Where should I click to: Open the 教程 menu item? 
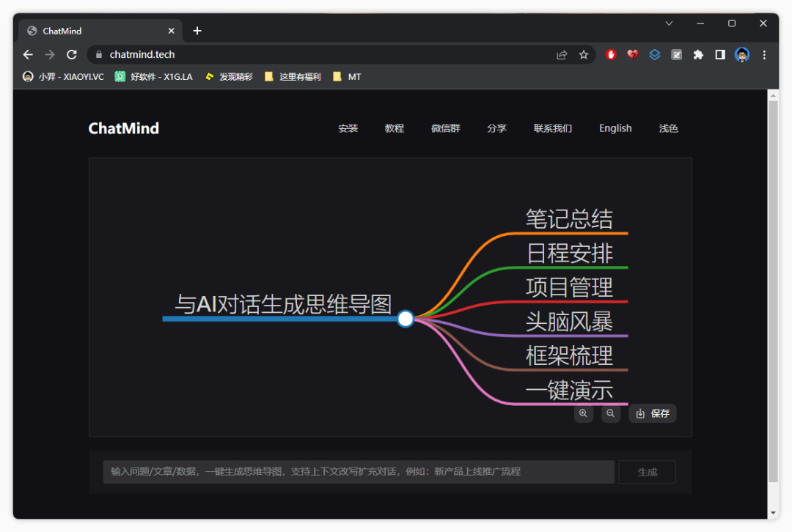[x=394, y=128]
